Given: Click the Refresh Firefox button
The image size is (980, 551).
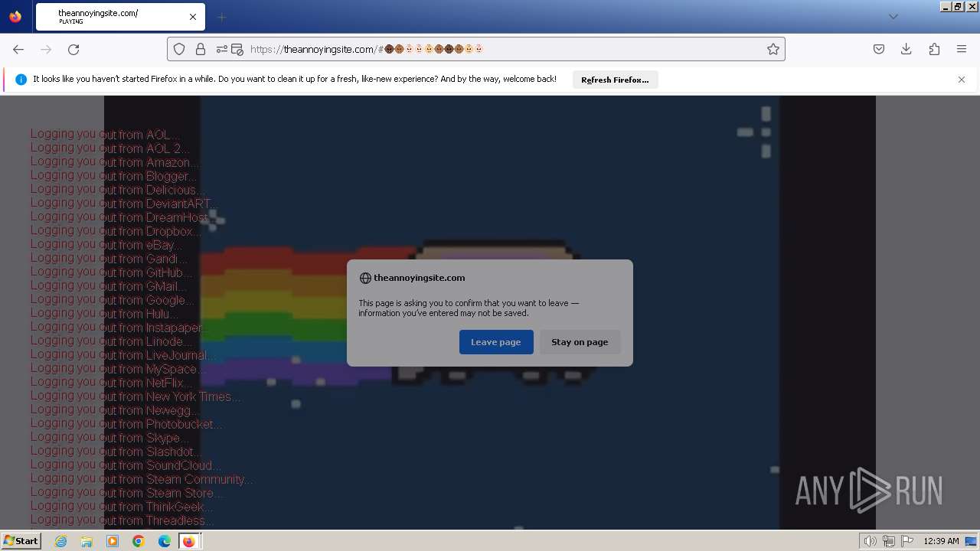Looking at the screenshot, I should [615, 80].
